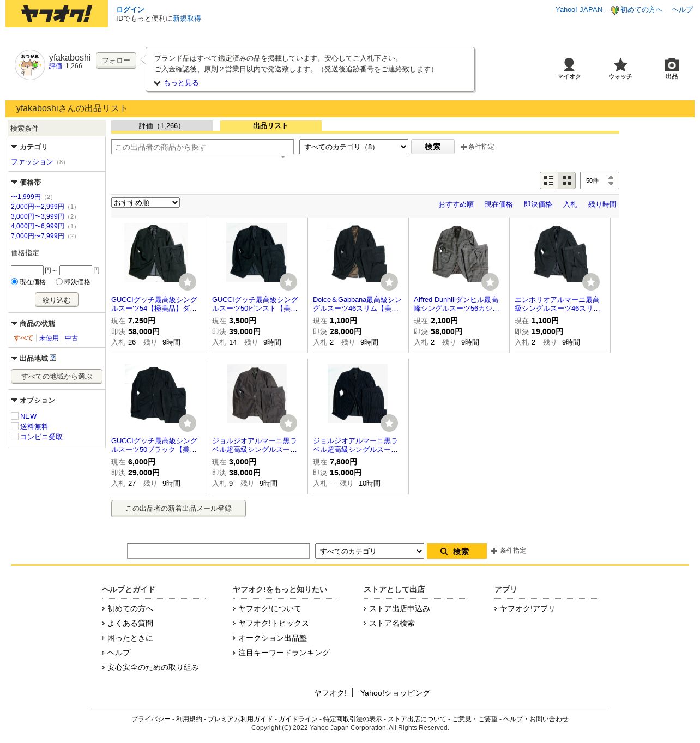The image size is (700, 743).
Task: Switch to list view layout icon
Action: coord(549,180)
